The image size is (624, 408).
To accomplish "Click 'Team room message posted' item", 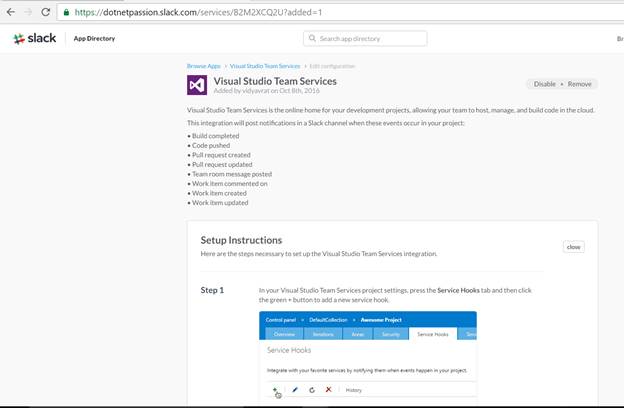I will [x=232, y=174].
